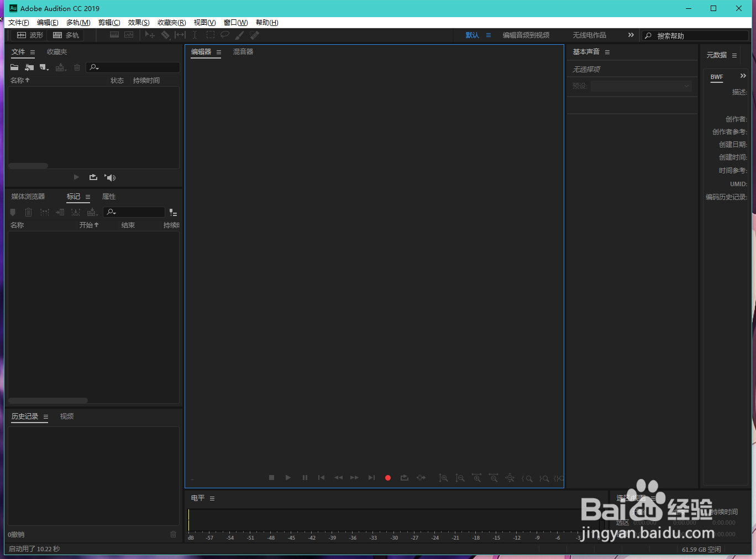
Task: Expand the Metadata tabs overflow chevron
Action: click(x=743, y=76)
